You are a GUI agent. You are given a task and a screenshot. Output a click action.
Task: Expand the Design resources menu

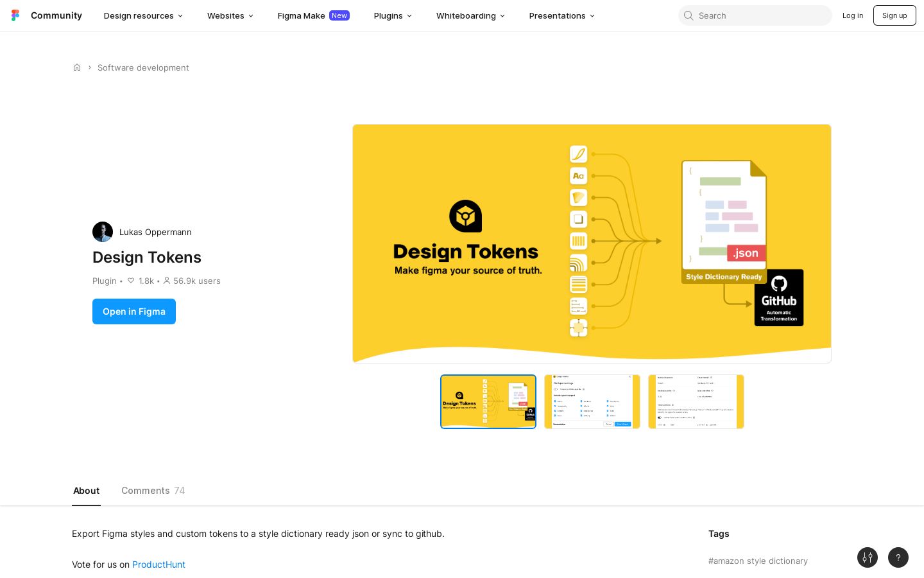[143, 15]
